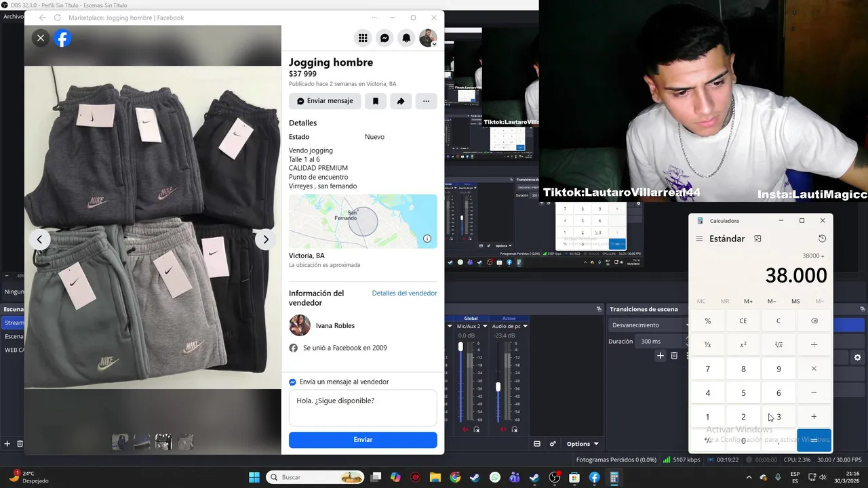The height and width of the screenshot is (488, 868).
Task: Show previous product photo arrow
Action: pyautogui.click(x=40, y=239)
